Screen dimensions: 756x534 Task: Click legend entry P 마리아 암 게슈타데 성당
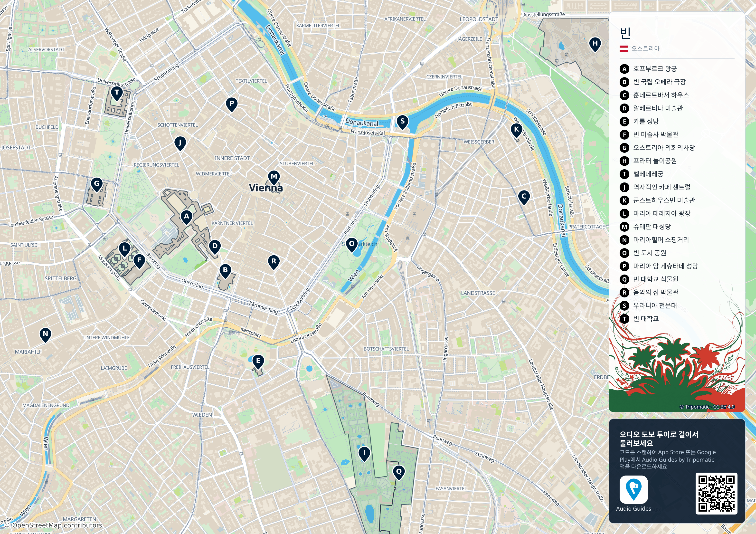point(659,266)
